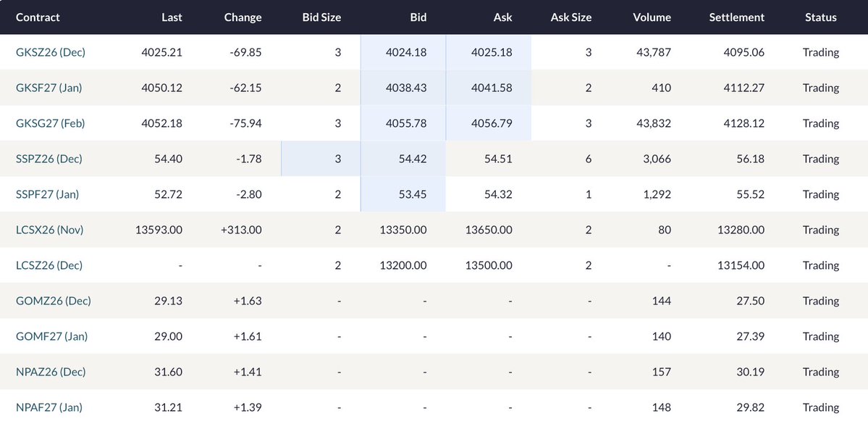Click the settlement value 13280.00

(741, 230)
